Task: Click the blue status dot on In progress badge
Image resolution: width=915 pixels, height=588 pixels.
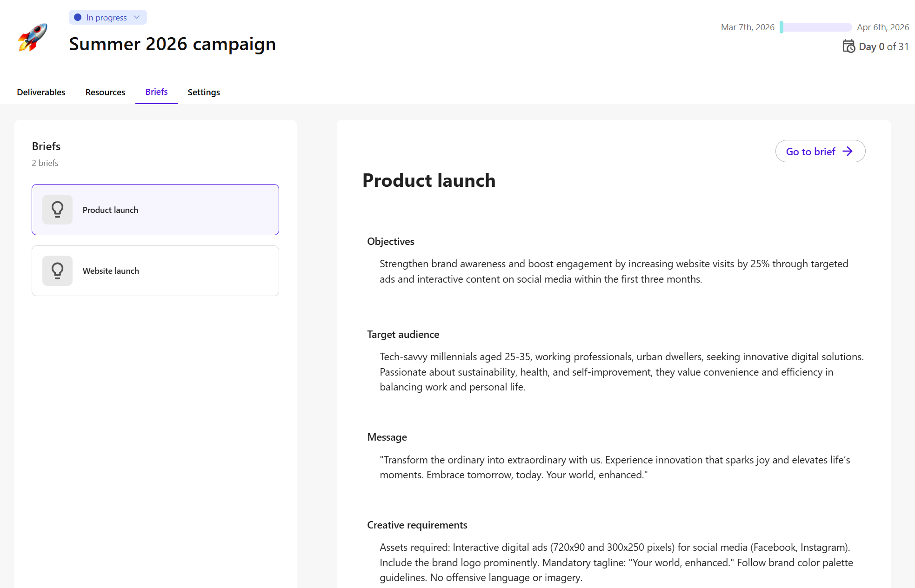Action: (x=78, y=17)
